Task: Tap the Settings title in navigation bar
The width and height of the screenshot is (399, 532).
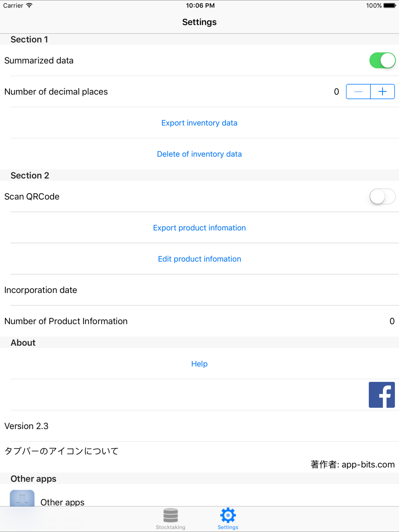Action: 199,22
